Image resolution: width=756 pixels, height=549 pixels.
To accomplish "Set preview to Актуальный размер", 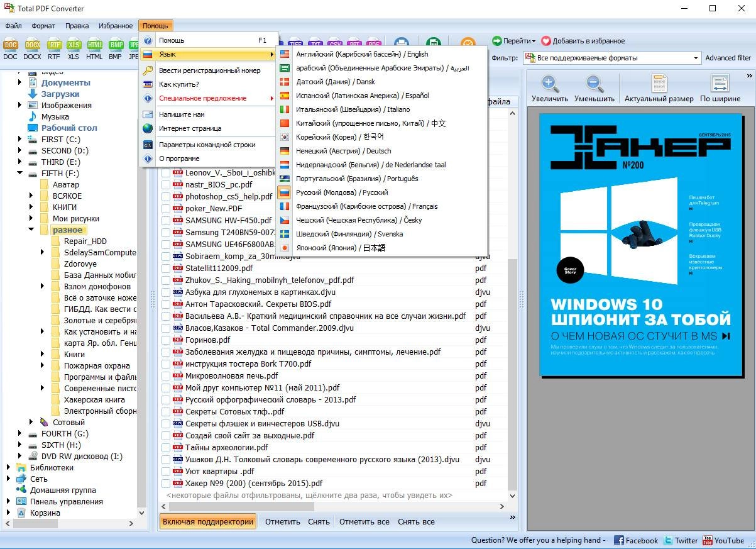I will [659, 89].
